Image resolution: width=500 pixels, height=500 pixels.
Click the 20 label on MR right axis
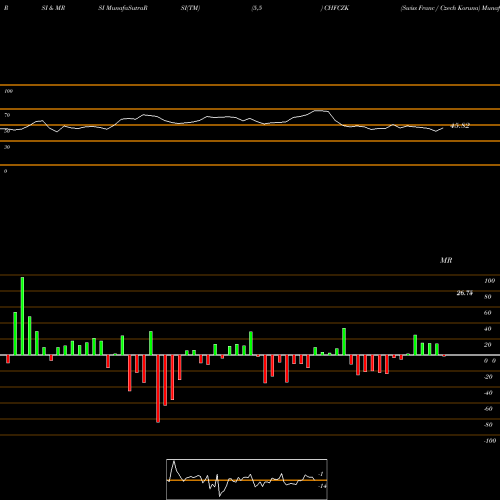pos(488,345)
